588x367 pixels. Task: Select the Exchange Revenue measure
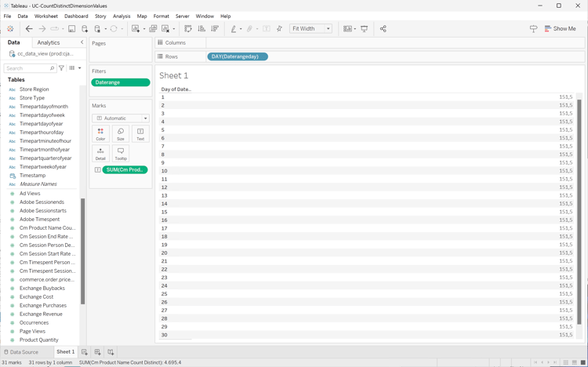41,314
